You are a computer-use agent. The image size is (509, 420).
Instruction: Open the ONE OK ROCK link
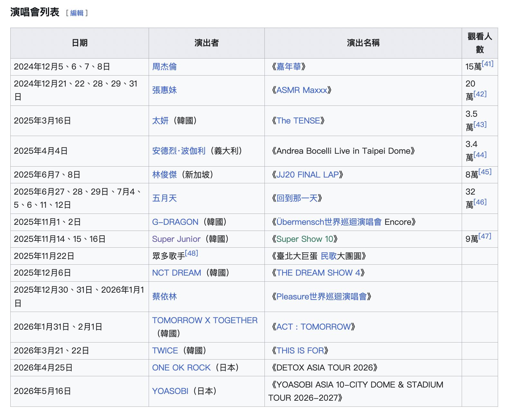(181, 368)
